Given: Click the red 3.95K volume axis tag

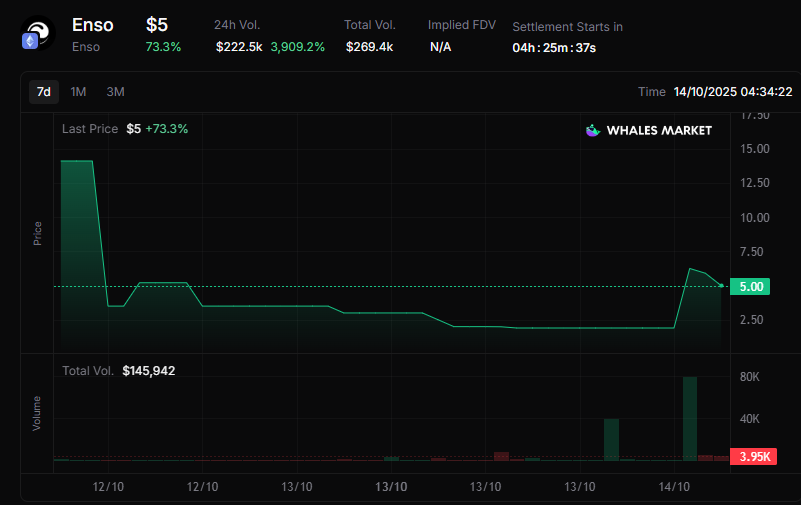Looking at the screenshot, I should (754, 457).
